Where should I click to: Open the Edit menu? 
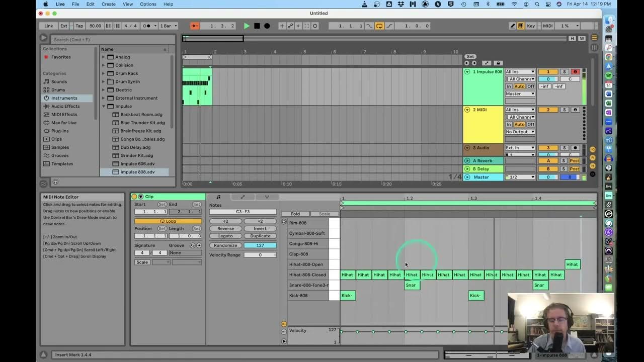(x=91, y=4)
